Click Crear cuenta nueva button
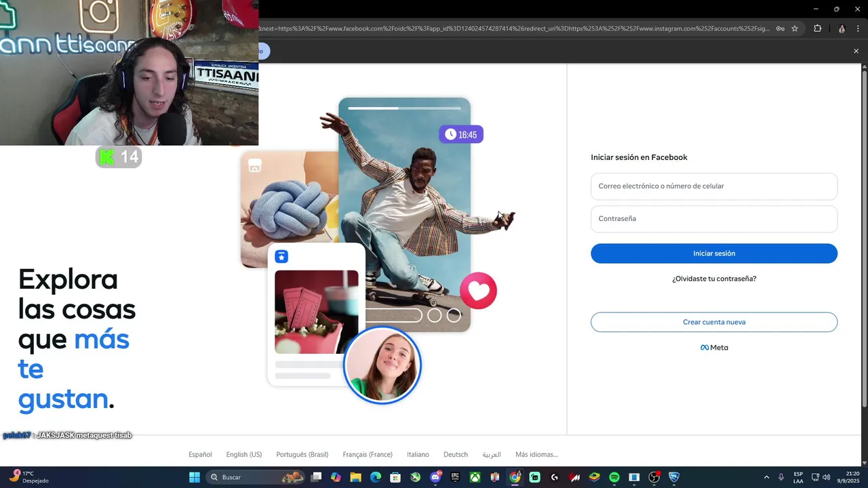Screen dimensions: 868x488 click(714, 322)
